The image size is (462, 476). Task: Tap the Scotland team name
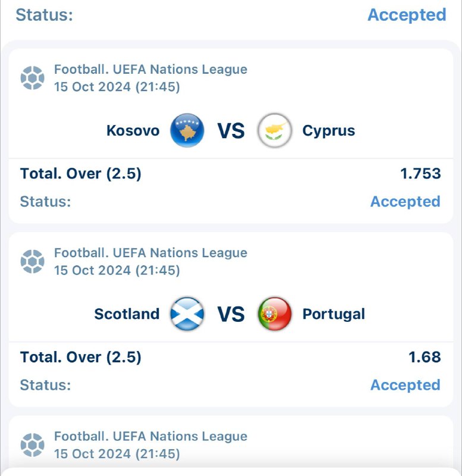(x=127, y=314)
